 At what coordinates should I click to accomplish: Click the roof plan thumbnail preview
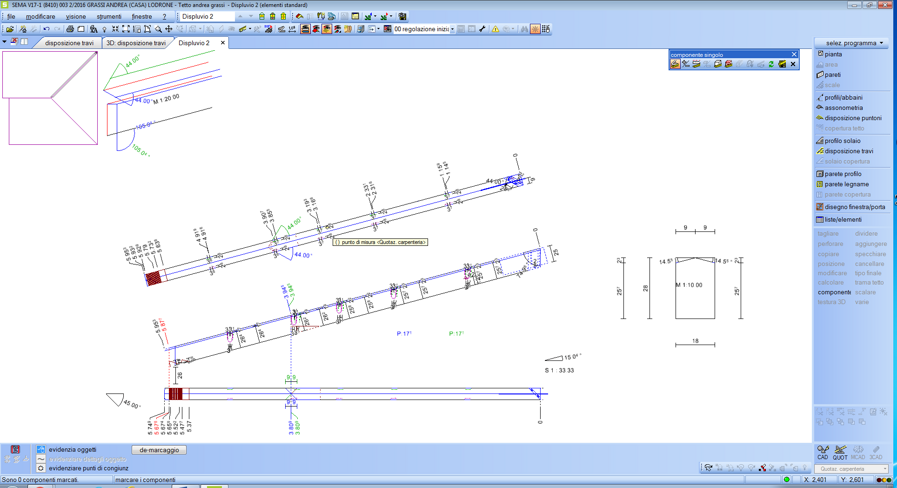(x=52, y=98)
